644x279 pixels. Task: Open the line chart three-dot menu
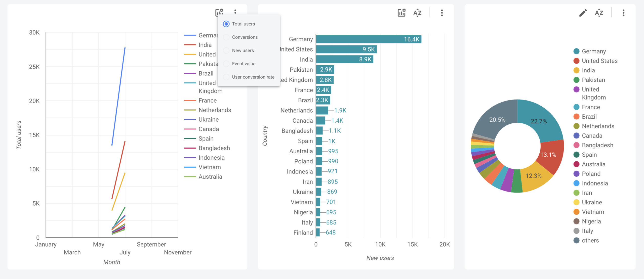tap(235, 12)
